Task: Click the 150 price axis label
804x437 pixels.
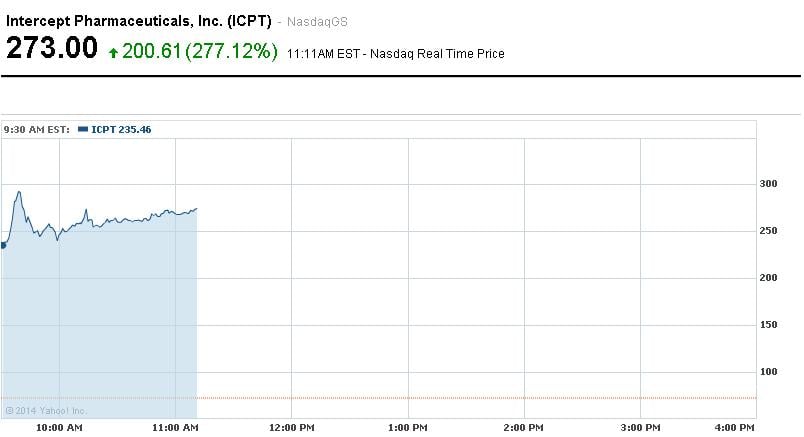Action: click(769, 325)
